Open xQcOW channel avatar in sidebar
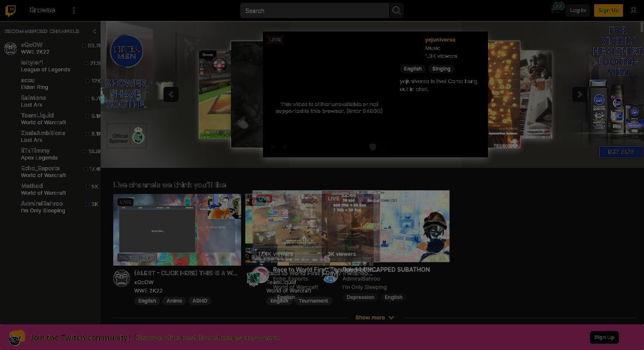Viewport: 644px width, 350px height. (x=10, y=48)
